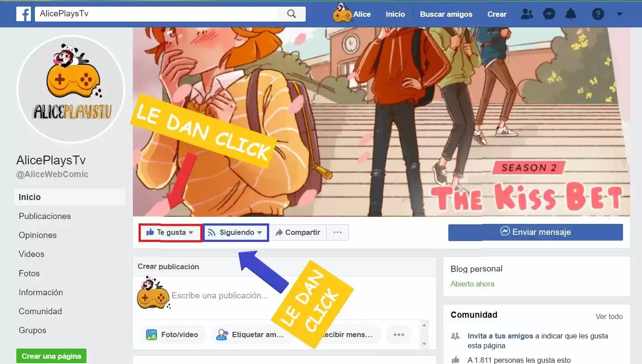The height and width of the screenshot is (364, 642).
Task: Click the Crear publicación header
Action: point(168,267)
